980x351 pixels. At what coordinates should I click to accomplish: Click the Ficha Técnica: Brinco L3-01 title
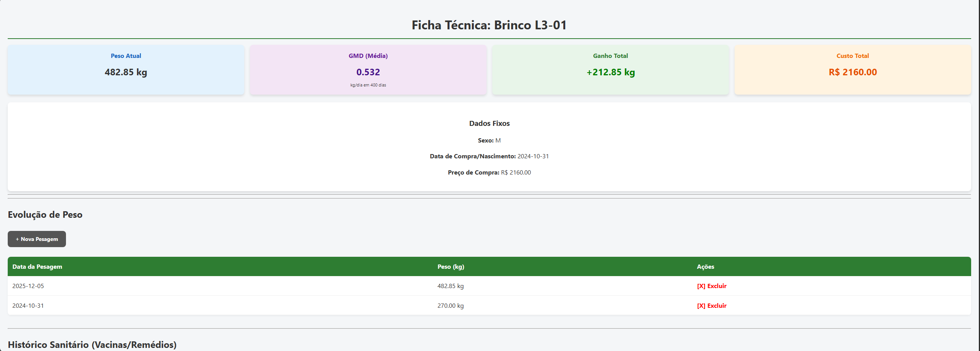pyautogui.click(x=489, y=25)
